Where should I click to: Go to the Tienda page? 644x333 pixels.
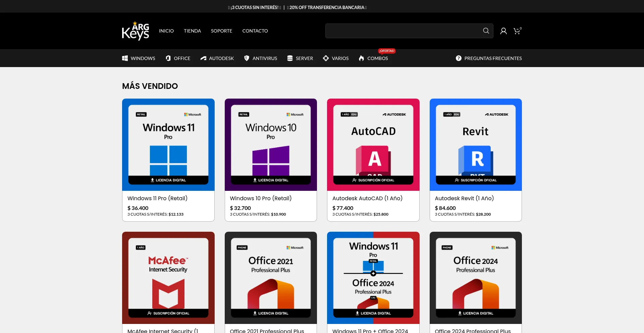[192, 31]
